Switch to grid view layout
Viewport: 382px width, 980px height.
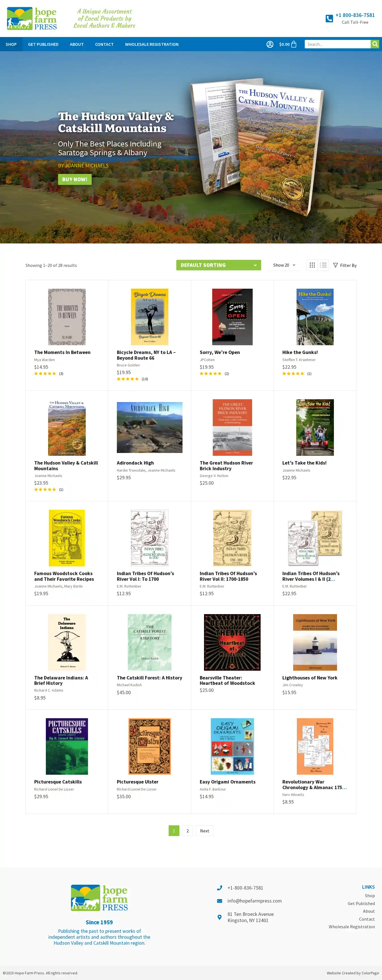[312, 265]
